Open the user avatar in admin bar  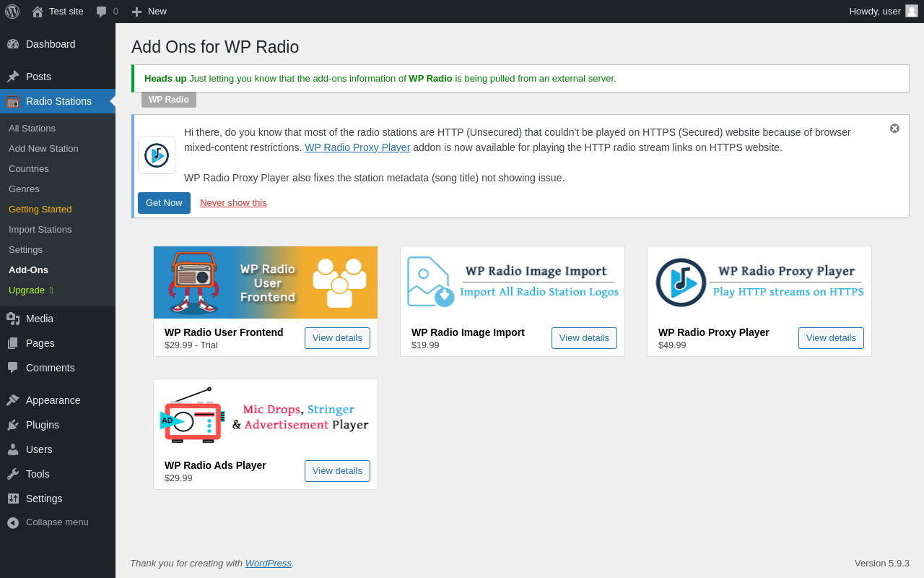pyautogui.click(x=912, y=11)
